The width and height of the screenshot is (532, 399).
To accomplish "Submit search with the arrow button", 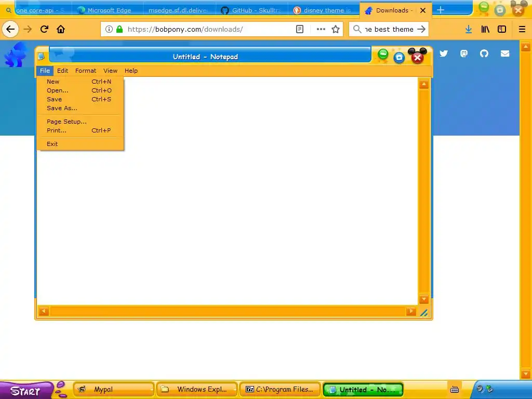I will [x=421, y=29].
